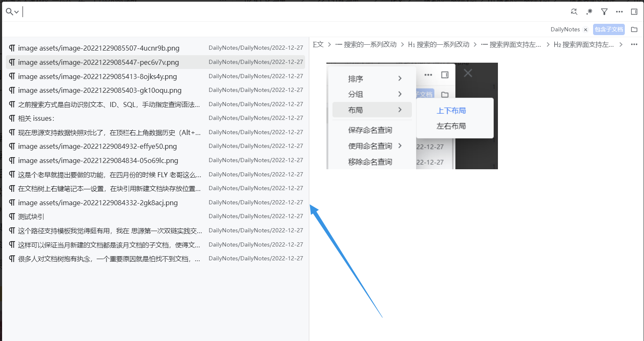
Task: Go to H2 搜索界面支持左 breadcrumb
Action: [583, 44]
